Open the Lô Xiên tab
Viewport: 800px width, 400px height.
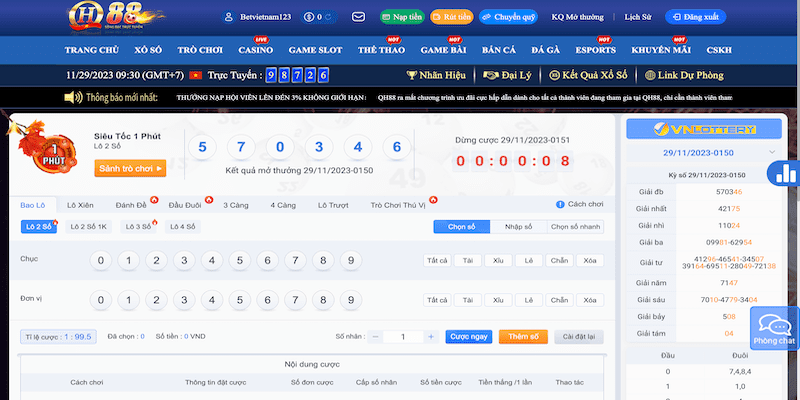point(79,204)
